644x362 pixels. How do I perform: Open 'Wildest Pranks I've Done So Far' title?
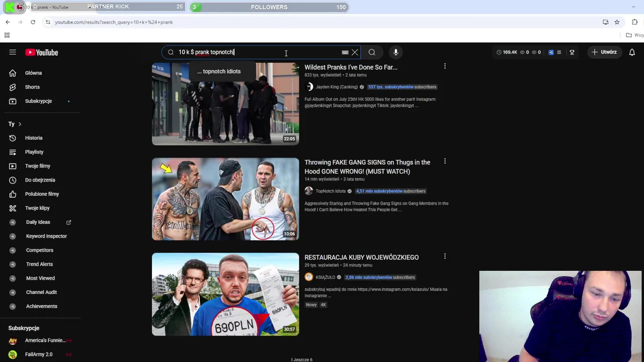[351, 67]
